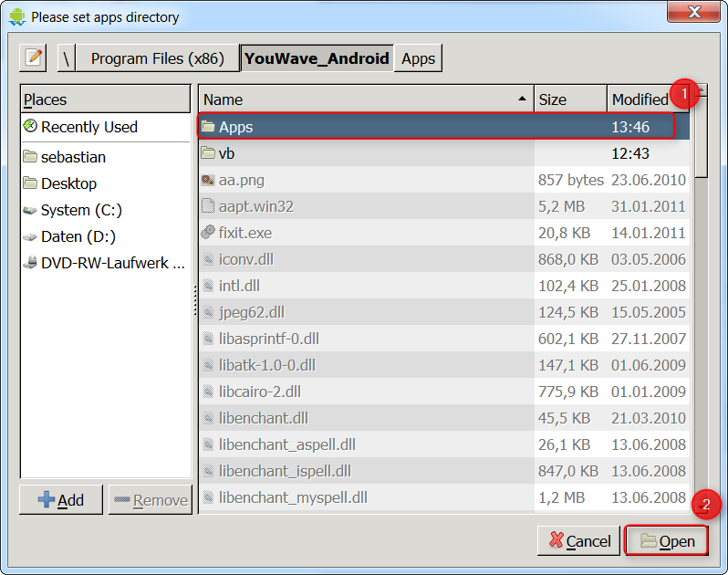Click the libcairo-2.dll file icon

click(x=209, y=392)
